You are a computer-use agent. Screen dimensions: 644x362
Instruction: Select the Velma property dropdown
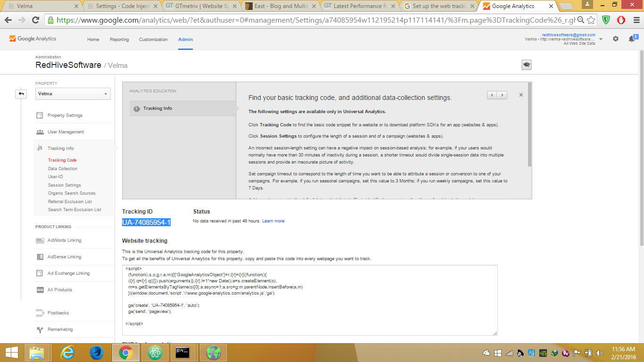(x=73, y=94)
